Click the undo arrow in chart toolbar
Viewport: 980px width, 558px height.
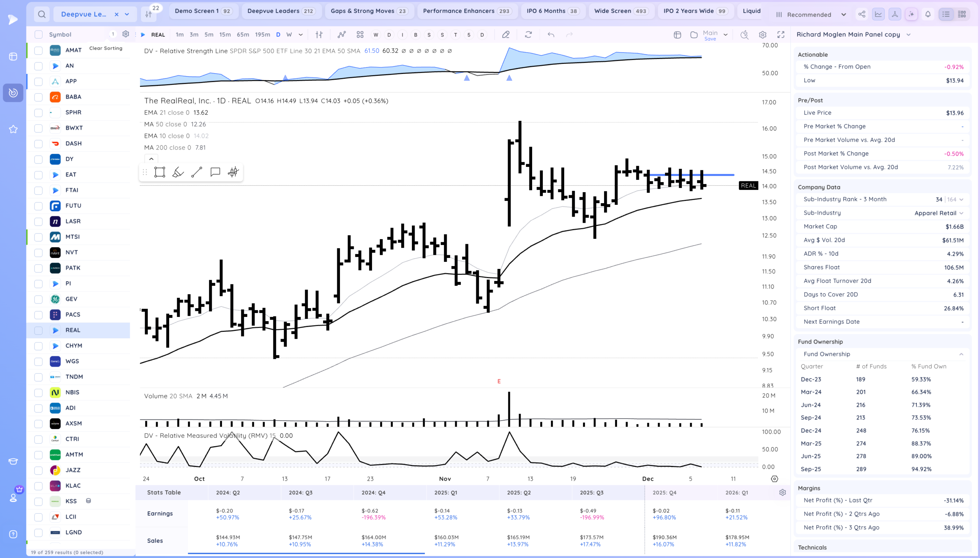pos(551,34)
